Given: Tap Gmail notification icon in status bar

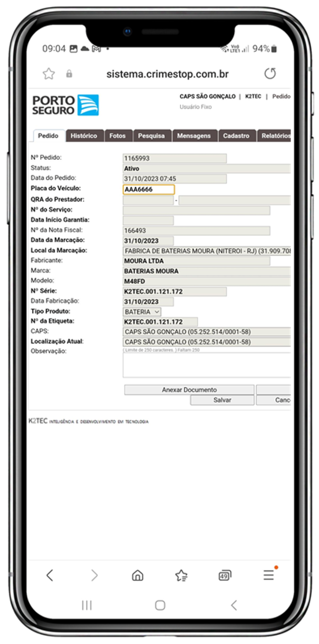Looking at the screenshot, I should coord(96,49).
